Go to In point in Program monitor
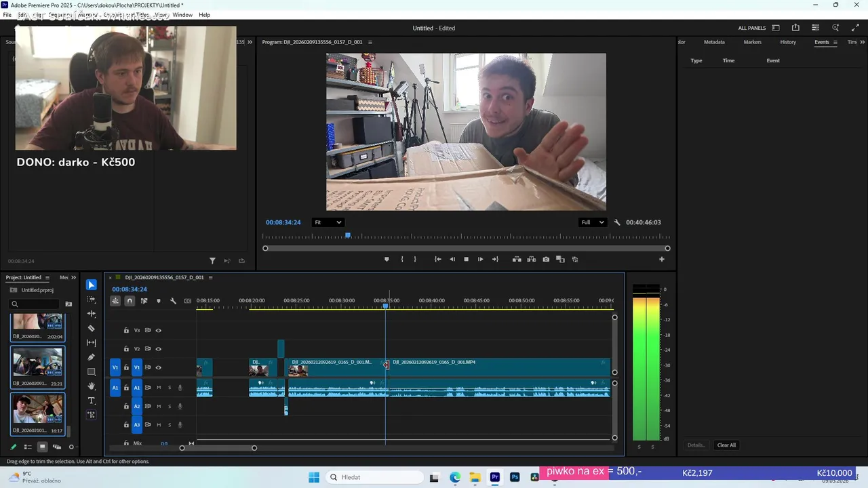This screenshot has height=488, width=868. coord(437,259)
